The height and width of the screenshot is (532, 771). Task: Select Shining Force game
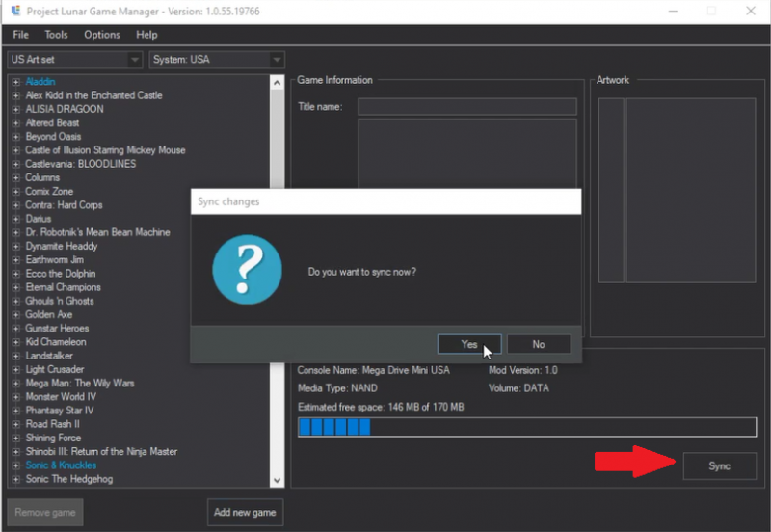[53, 439]
